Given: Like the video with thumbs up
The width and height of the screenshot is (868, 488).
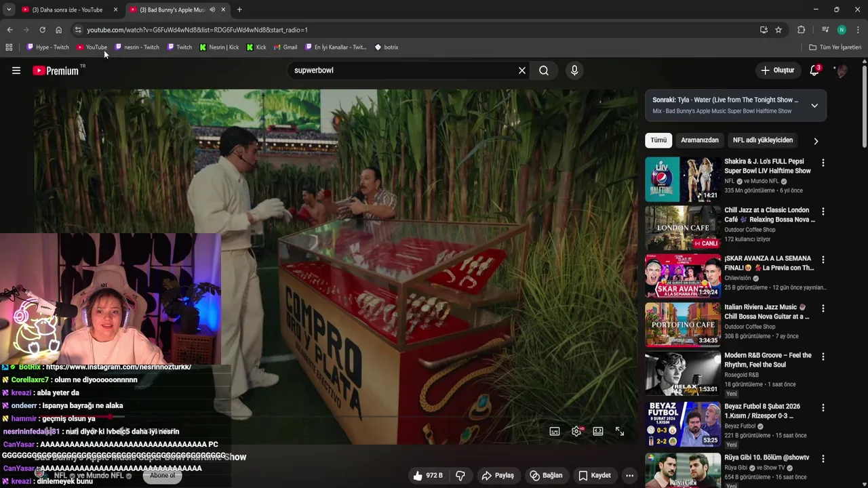Looking at the screenshot, I should [428, 476].
